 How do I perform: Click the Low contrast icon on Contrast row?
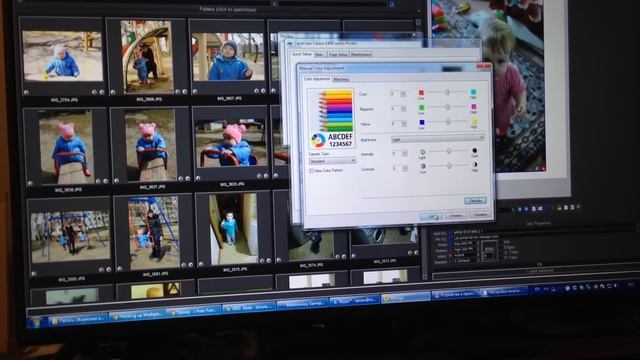pos(423,167)
